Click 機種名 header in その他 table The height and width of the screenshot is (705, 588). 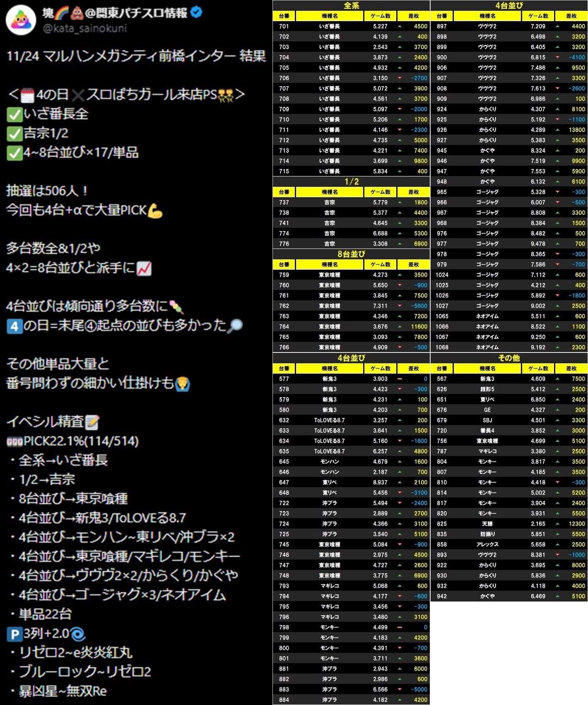tap(487, 368)
